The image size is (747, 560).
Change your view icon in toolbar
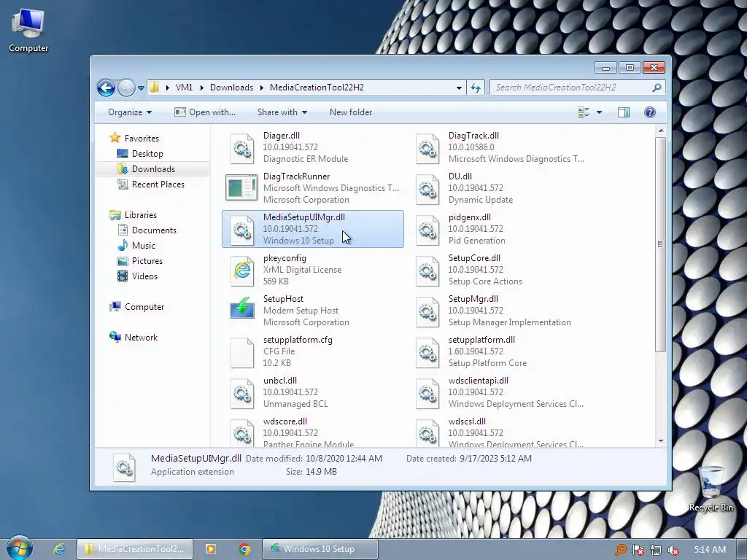click(584, 112)
